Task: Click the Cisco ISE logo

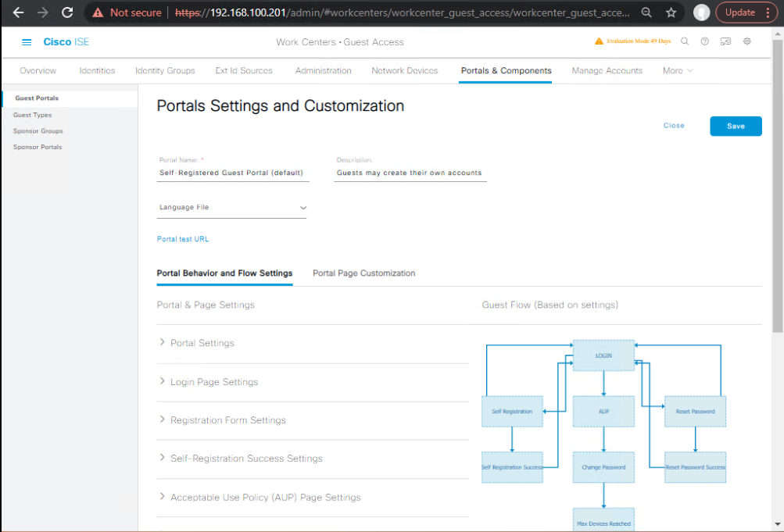Action: click(x=66, y=42)
